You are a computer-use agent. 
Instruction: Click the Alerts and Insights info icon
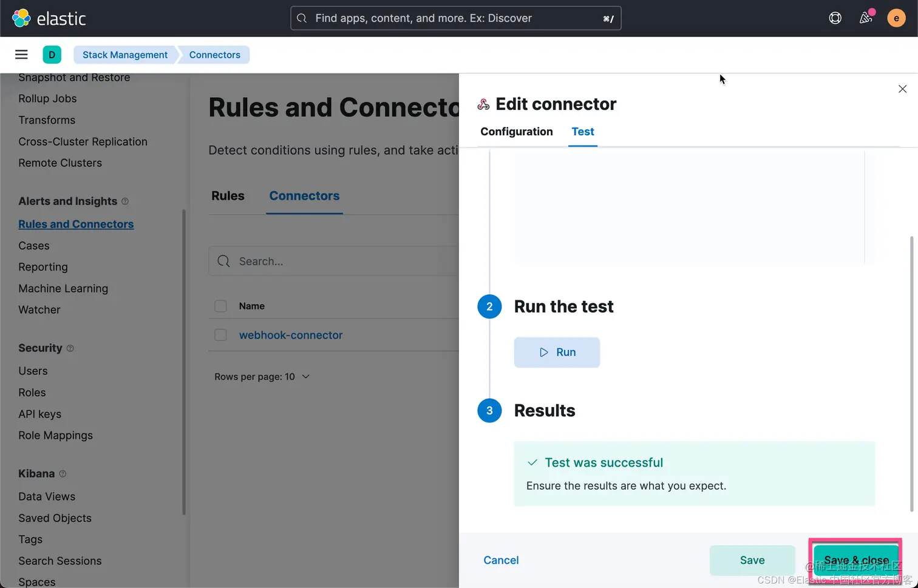(125, 201)
